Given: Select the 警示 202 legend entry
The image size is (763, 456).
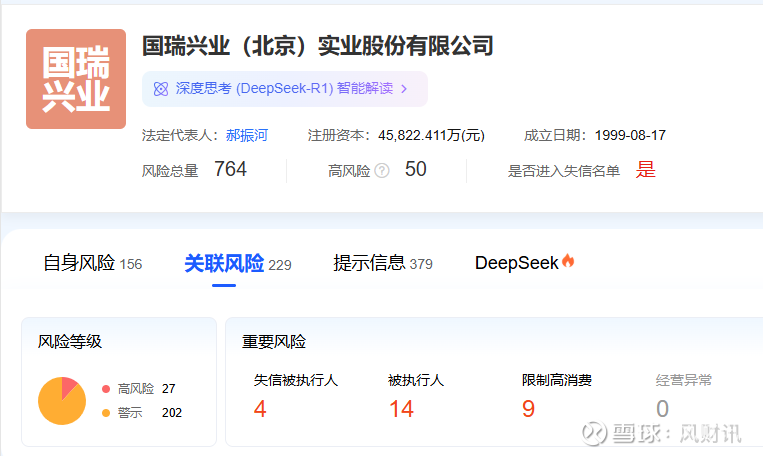Looking at the screenshot, I should point(142,413).
